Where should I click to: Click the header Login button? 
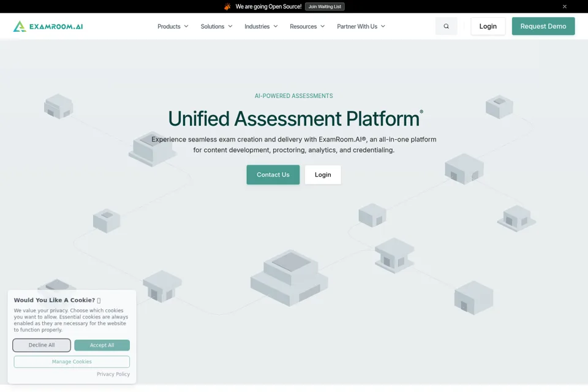(x=488, y=26)
